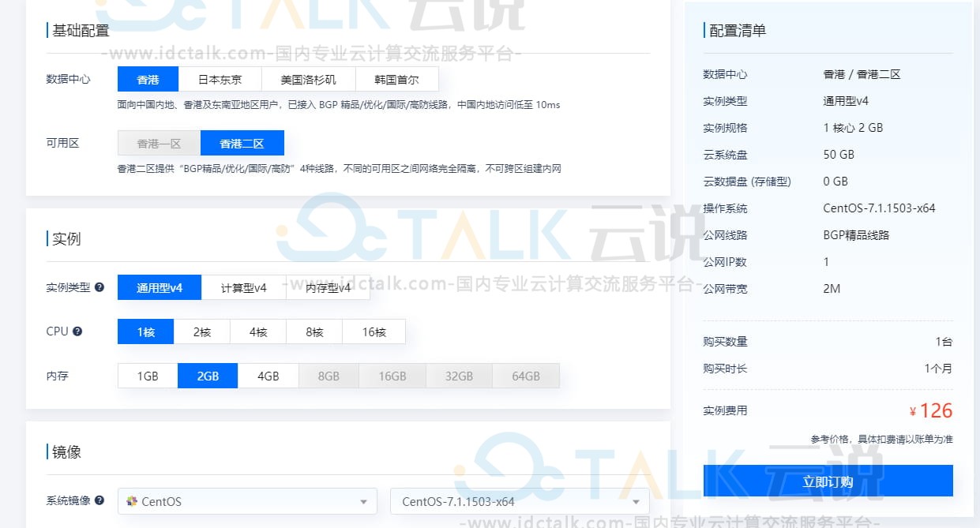The image size is (980, 528).
Task: Open the CentOS system image dropdown
Action: pos(247,501)
